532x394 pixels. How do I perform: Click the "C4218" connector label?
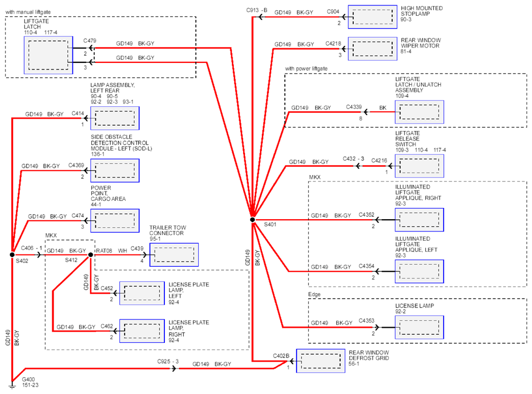[333, 43]
